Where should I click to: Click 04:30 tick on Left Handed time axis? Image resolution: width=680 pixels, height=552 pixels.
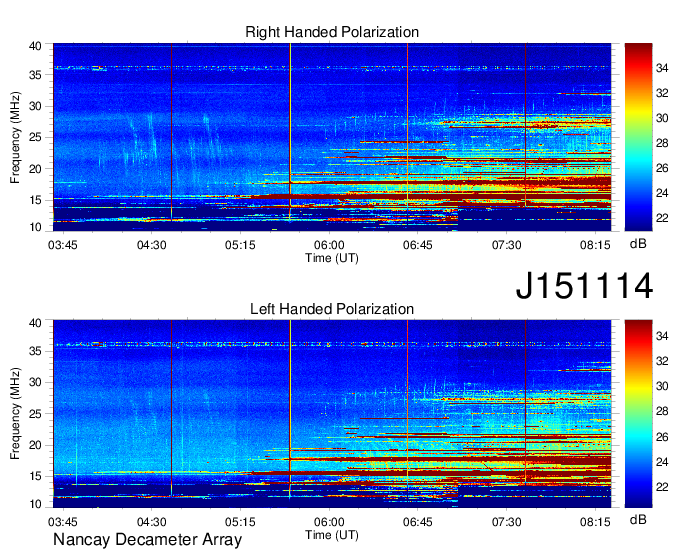click(x=151, y=522)
